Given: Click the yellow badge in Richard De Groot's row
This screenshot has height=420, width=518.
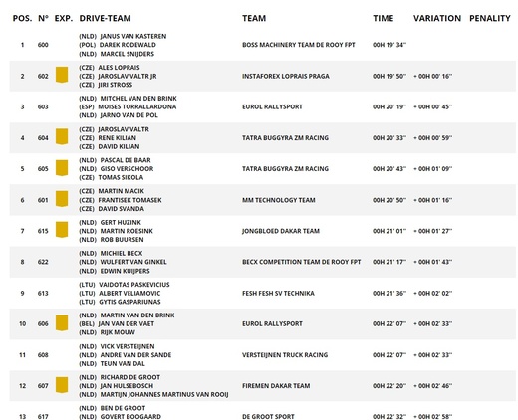Looking at the screenshot, I should pyautogui.click(x=62, y=385).
